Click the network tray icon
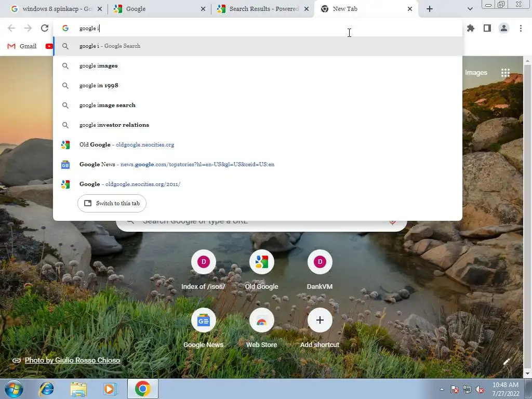This screenshot has height=399, width=532. (x=467, y=389)
